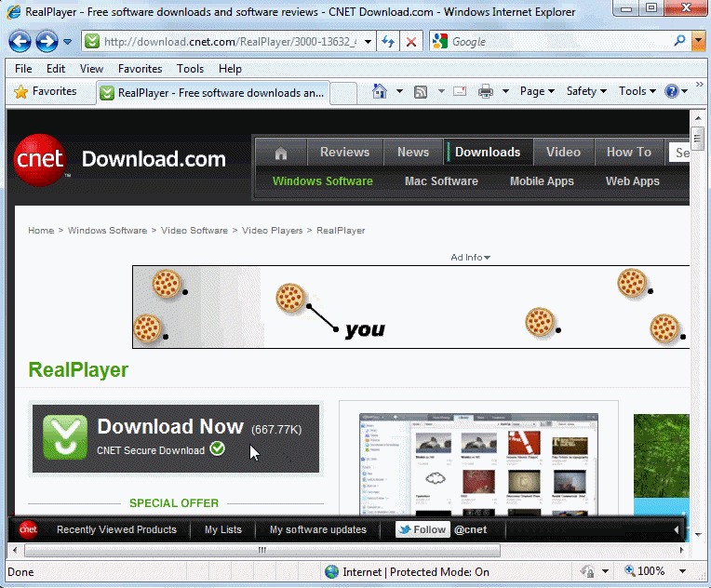This screenshot has width=711, height=588.
Task: Open Recently Viewed Products
Action: click(x=116, y=529)
